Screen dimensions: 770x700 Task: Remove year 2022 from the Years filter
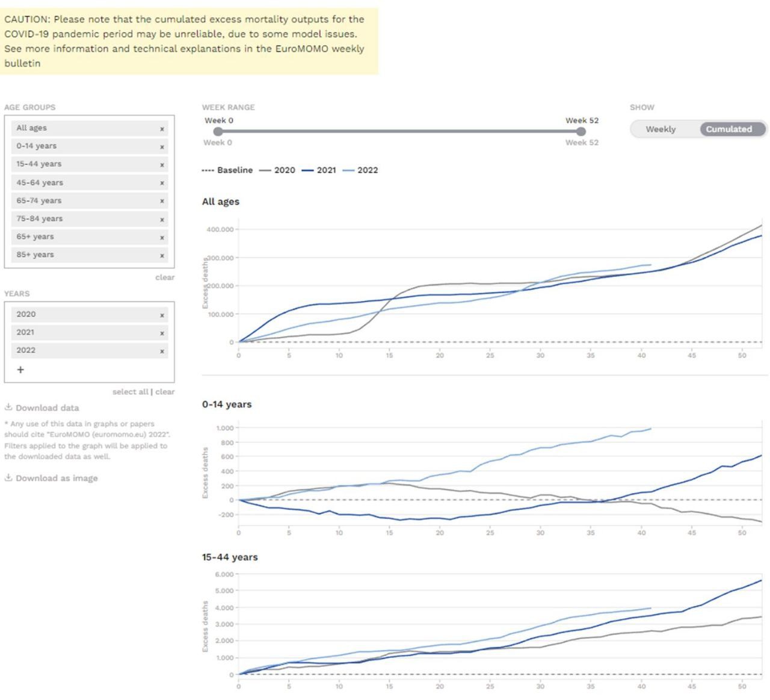(x=162, y=352)
